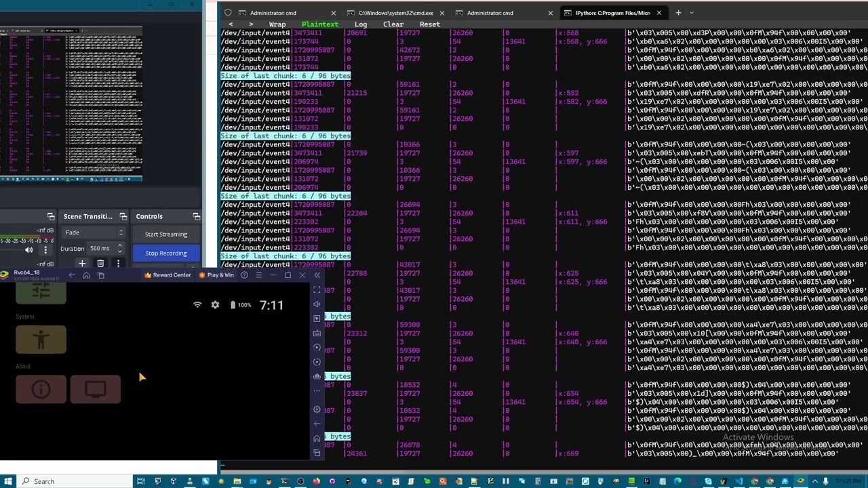Toggle Plaintext mode in terminal toolbar
Viewport: 868px width, 488px height.
pos(320,24)
